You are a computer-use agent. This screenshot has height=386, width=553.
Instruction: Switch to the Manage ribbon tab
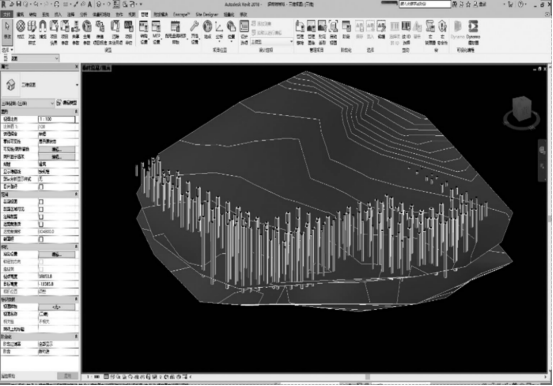(144, 14)
